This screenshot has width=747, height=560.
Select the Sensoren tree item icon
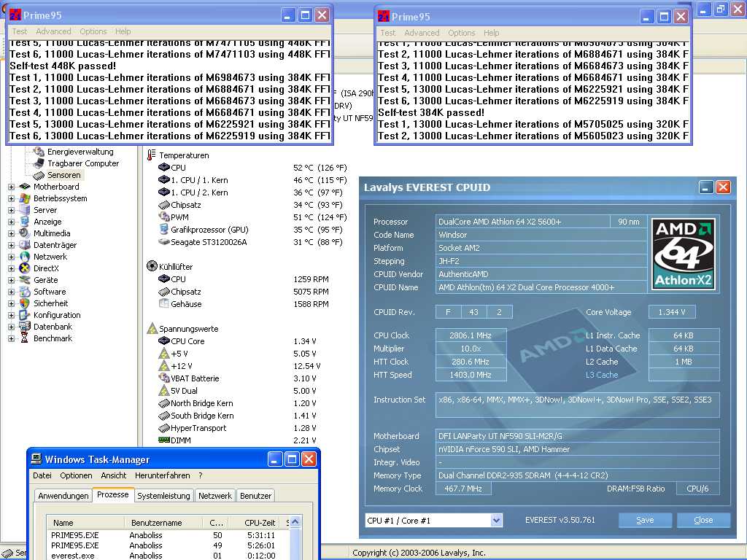(39, 175)
